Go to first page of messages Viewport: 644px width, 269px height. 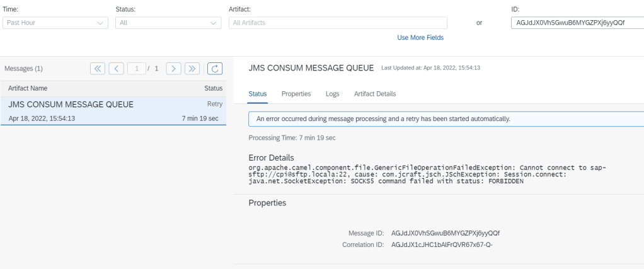pos(98,68)
